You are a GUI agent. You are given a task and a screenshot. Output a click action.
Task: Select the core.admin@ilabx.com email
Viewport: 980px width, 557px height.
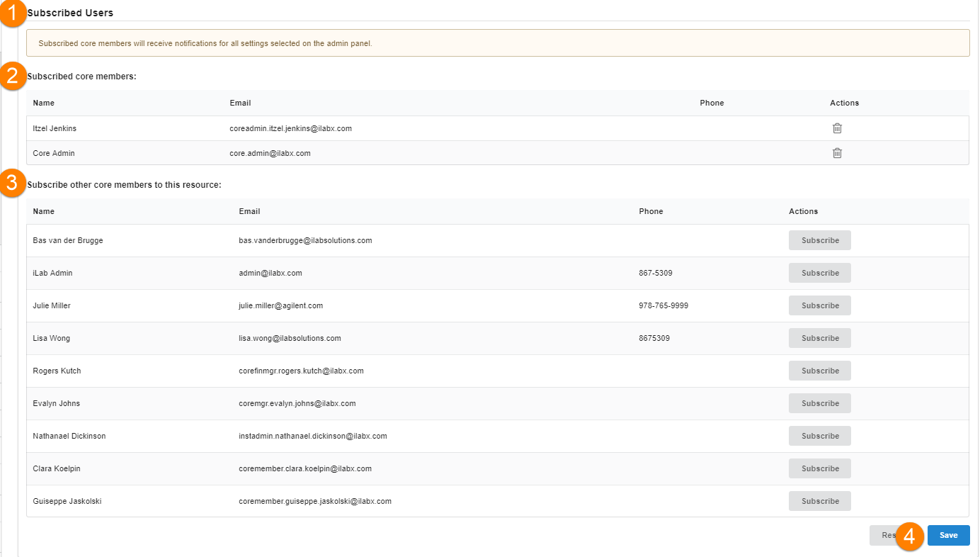click(x=270, y=153)
